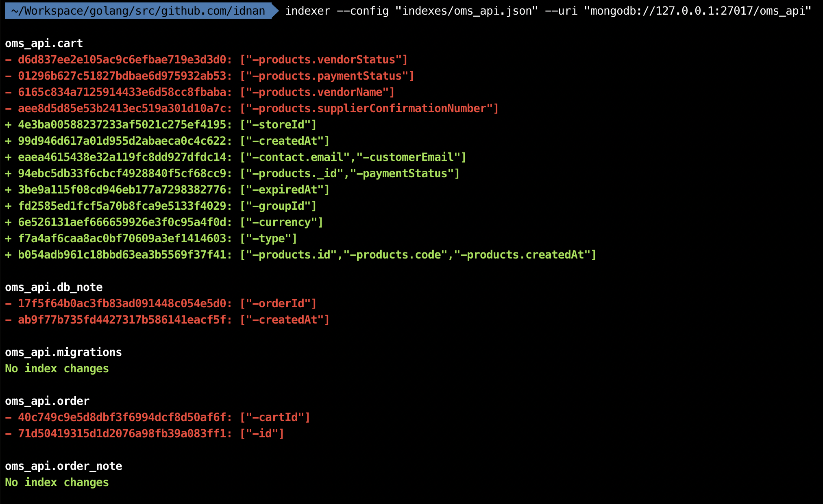Click the -expiredAt added index line
823x504 pixels.
(x=285, y=190)
